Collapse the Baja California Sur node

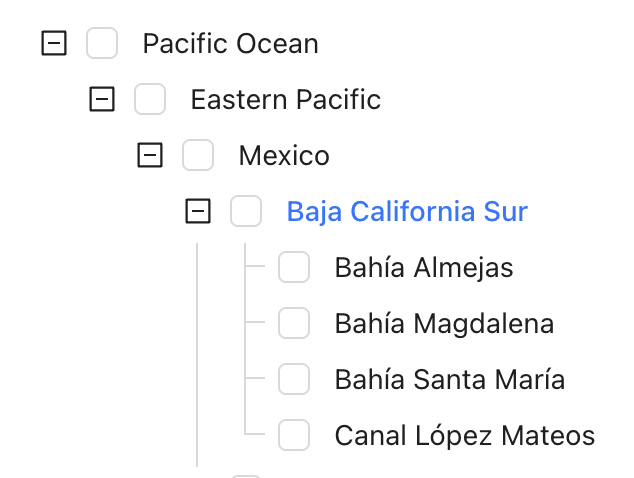pyautogui.click(x=198, y=212)
